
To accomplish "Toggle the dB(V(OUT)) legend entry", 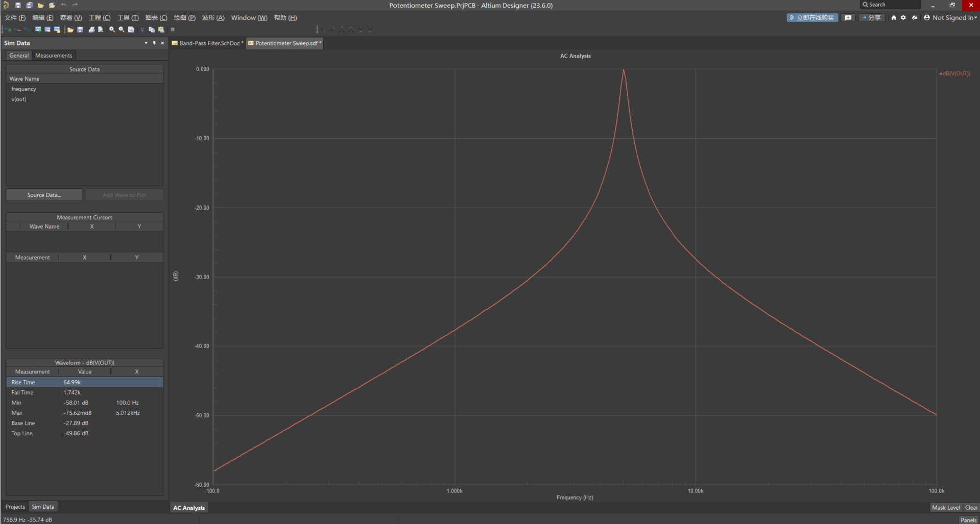I will click(x=955, y=73).
